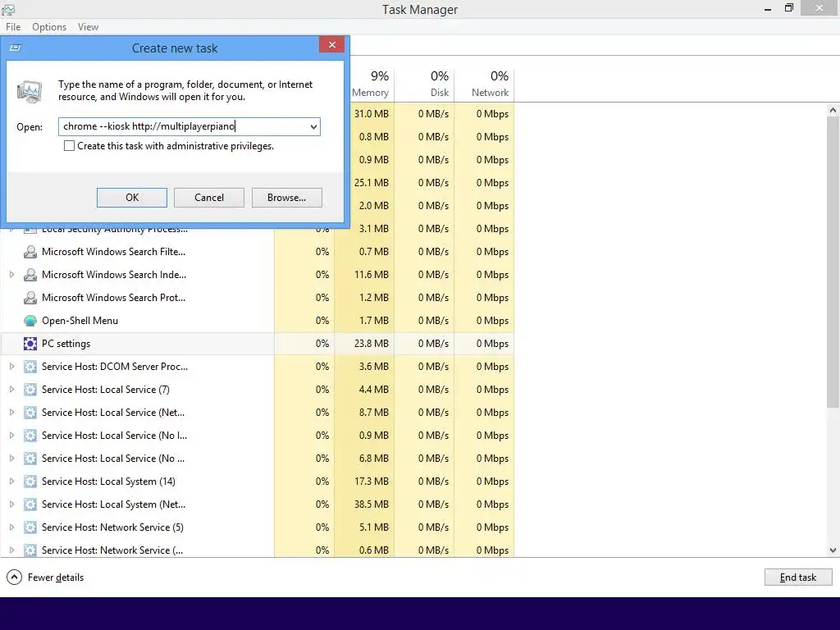Click the 17.3 MB memory value
The width and height of the screenshot is (840, 630).
[x=372, y=481]
